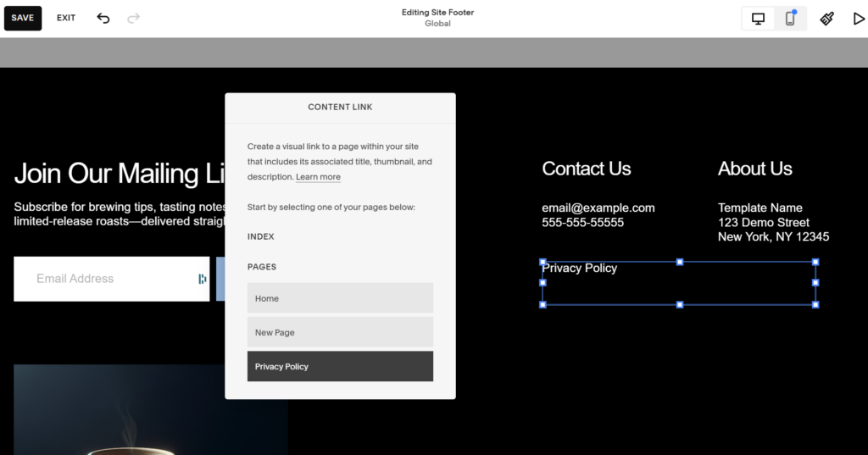Click bottom-right resize handle of selected block
This screenshot has width=868, height=455.
click(815, 304)
